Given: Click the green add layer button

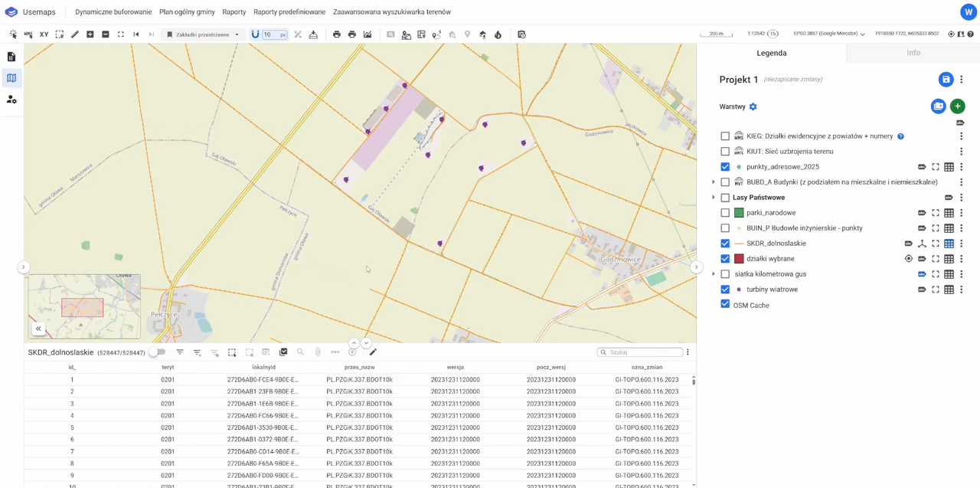Looking at the screenshot, I should pyautogui.click(x=957, y=106).
